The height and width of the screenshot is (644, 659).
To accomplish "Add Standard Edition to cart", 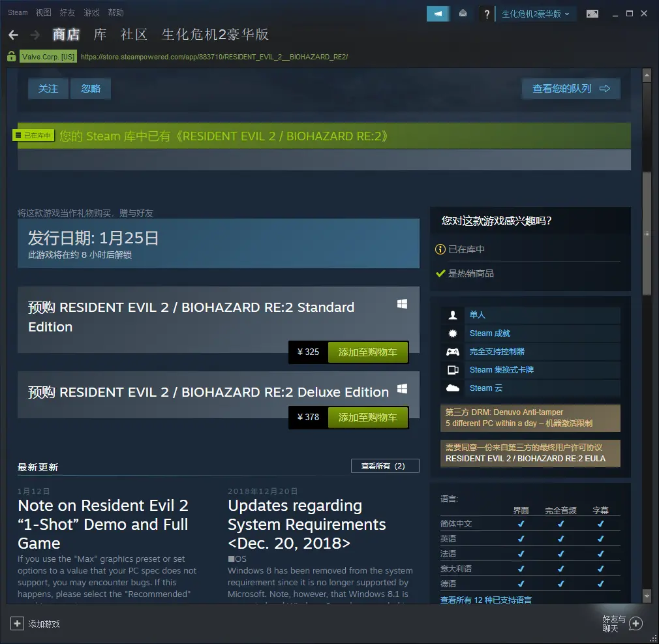I will pos(368,352).
